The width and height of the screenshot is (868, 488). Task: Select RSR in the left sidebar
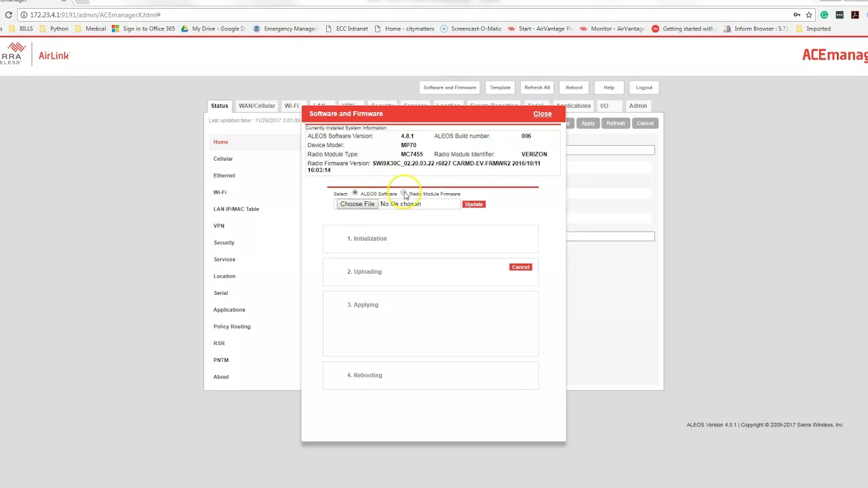219,343
